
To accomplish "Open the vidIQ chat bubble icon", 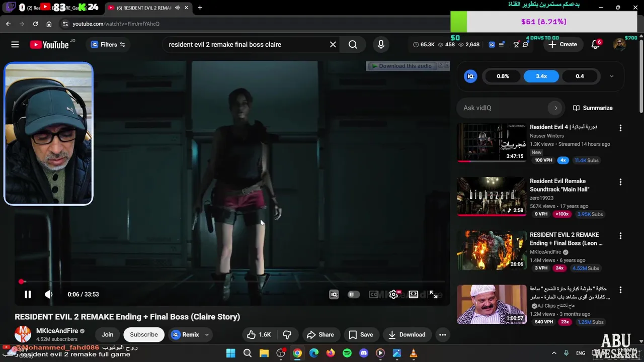I will 525,45.
